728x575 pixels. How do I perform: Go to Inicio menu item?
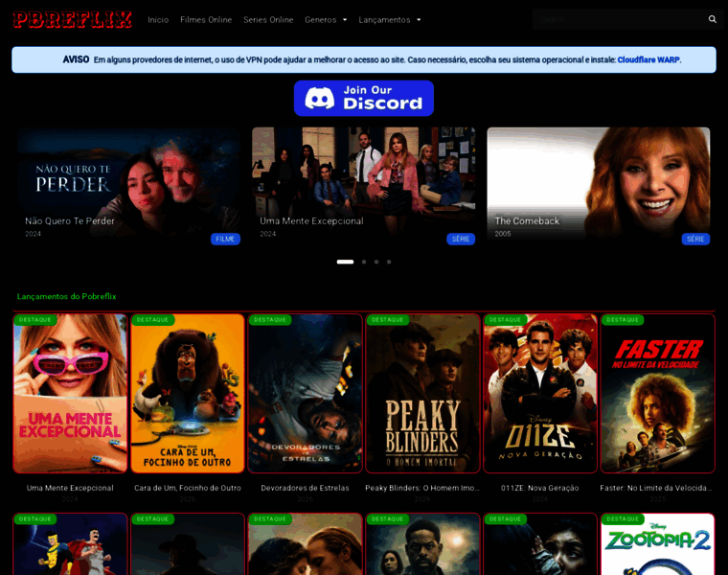158,19
